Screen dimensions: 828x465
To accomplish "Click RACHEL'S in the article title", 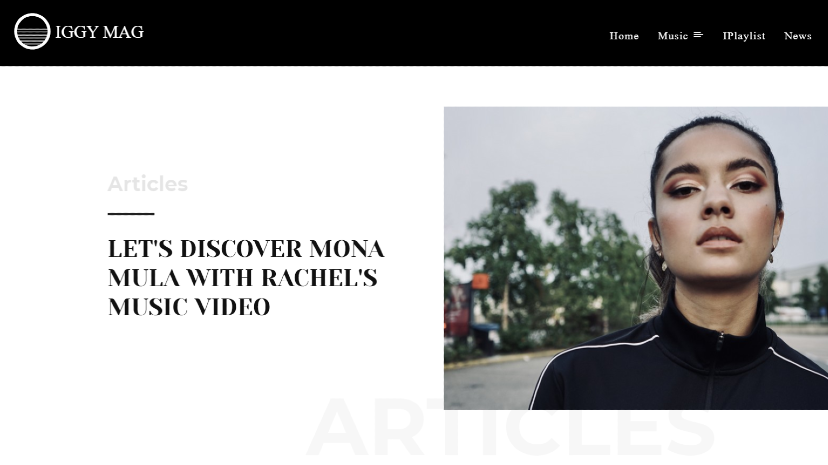I will pyautogui.click(x=319, y=278).
